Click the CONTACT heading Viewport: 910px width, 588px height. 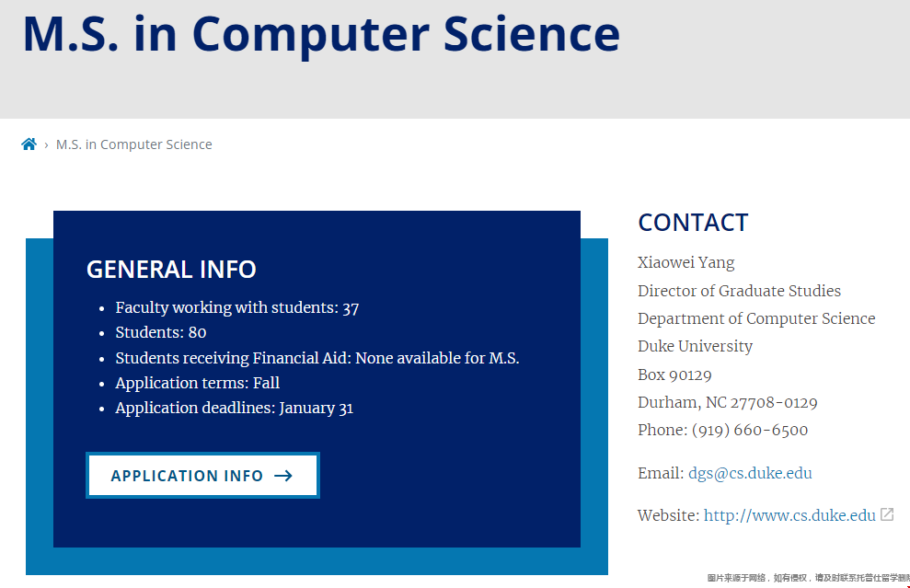point(693,223)
